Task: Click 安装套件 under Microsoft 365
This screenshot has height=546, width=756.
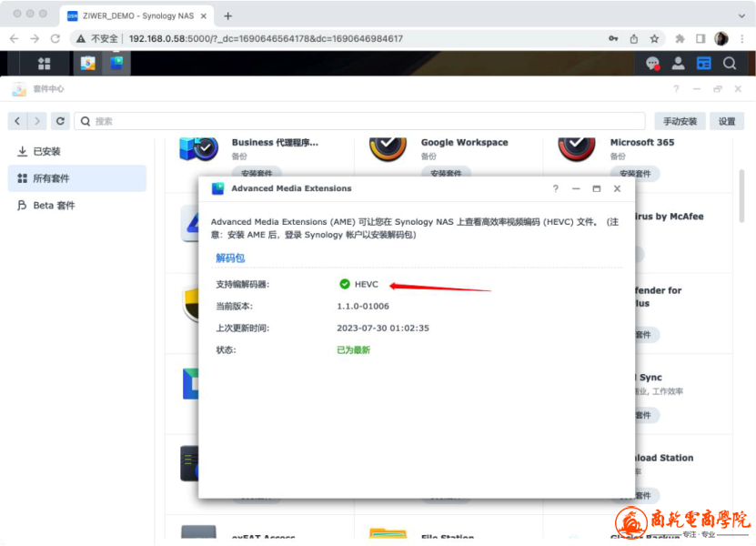Action: (636, 173)
